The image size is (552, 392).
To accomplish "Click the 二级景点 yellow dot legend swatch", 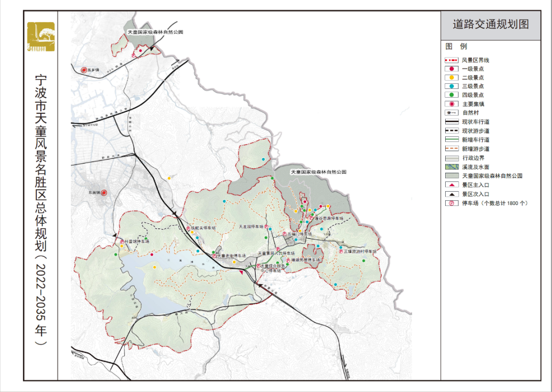I will [452, 78].
